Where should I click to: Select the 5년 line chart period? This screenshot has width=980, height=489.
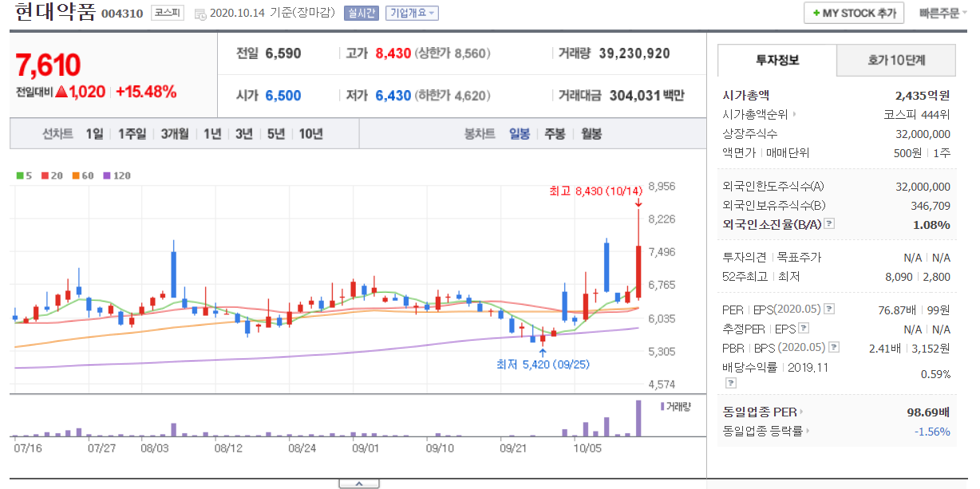(x=276, y=134)
